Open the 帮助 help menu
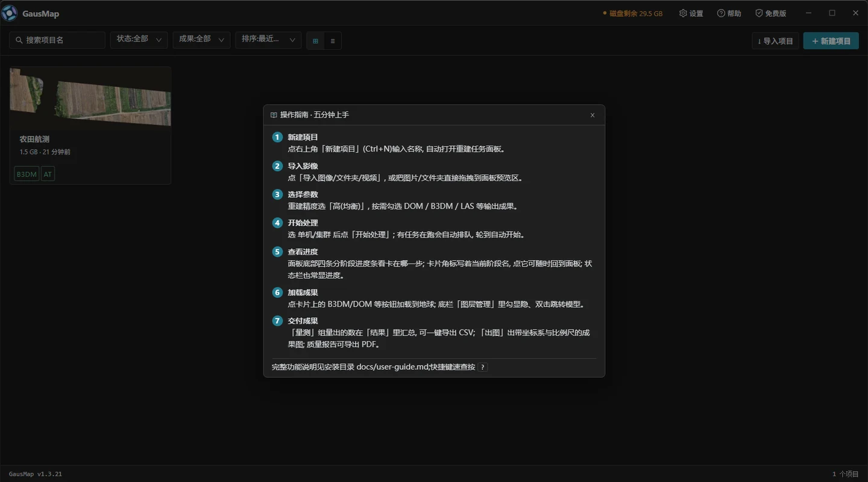Image resolution: width=868 pixels, height=482 pixels. 729,13
